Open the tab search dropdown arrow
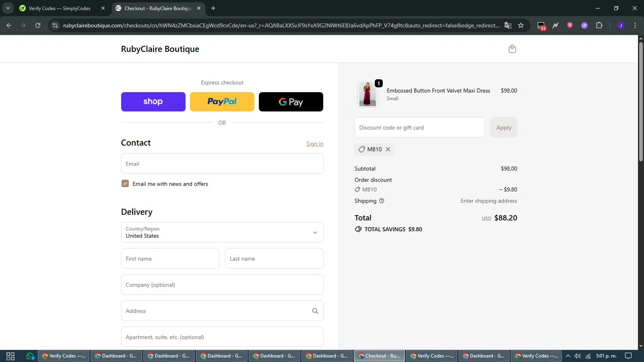The image size is (644, 362). [x=8, y=8]
